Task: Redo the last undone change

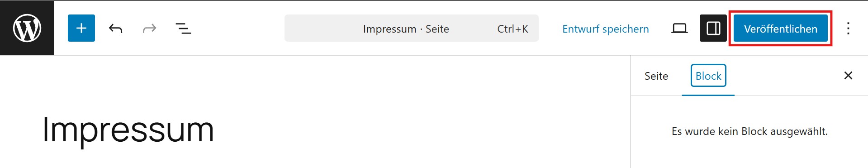Action: [149, 29]
